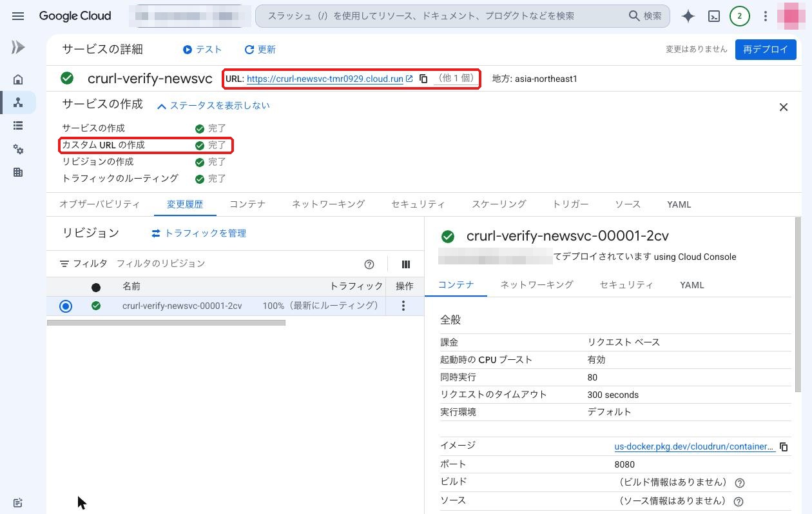
Task: Open notifications badge showing 2
Action: point(739,16)
